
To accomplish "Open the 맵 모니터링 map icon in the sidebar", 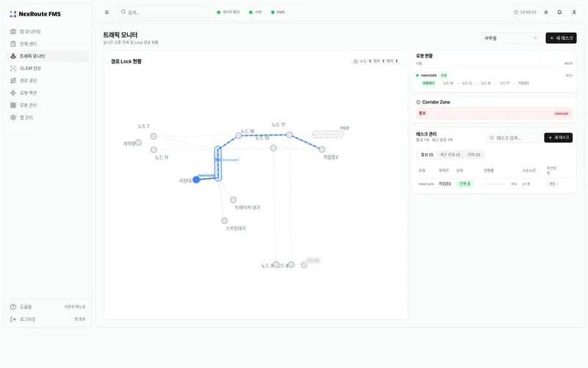I will click(13, 32).
